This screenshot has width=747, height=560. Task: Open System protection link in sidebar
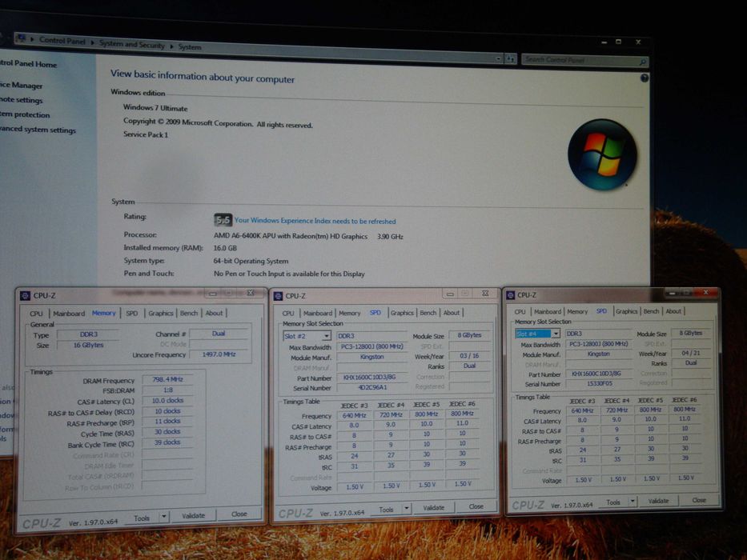coord(25,114)
